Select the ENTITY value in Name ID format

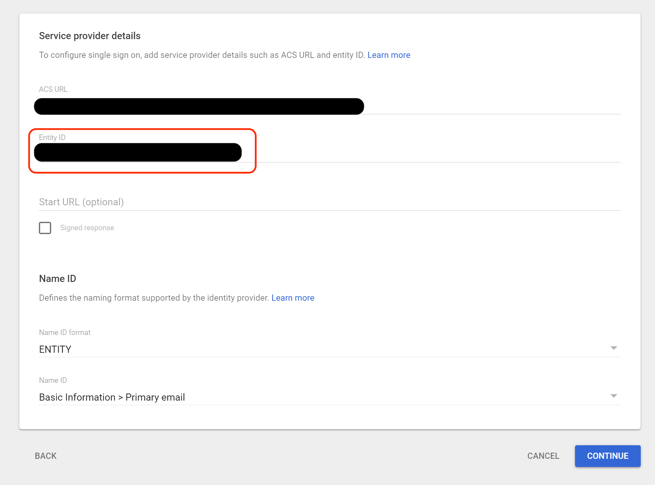tap(56, 350)
